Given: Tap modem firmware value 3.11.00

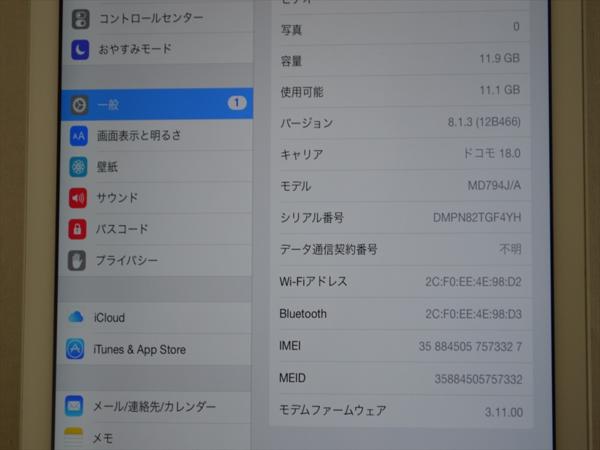Looking at the screenshot, I should [504, 412].
